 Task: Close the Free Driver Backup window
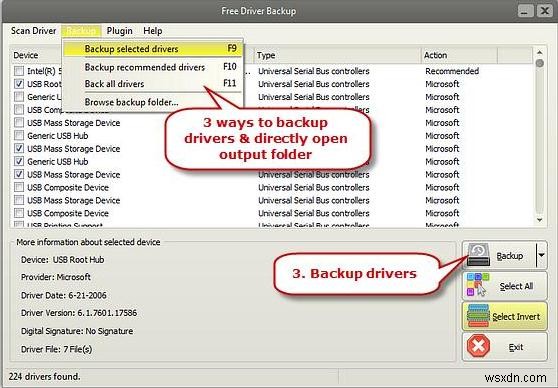[x=544, y=11]
